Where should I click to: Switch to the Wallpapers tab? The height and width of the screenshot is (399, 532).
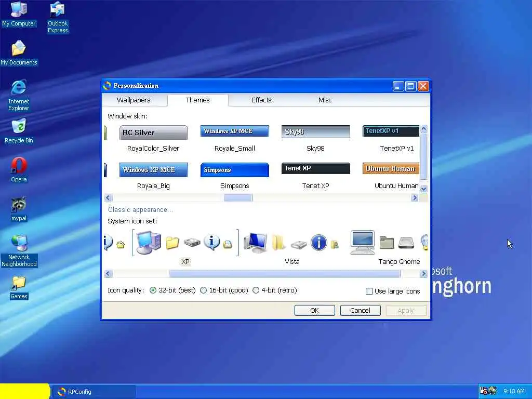point(134,100)
